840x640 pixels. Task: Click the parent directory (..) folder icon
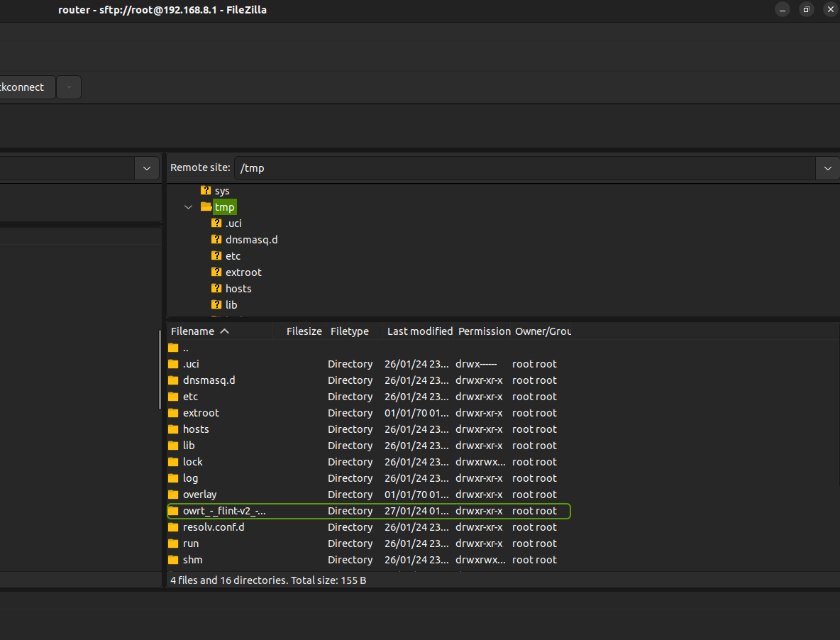(173, 348)
